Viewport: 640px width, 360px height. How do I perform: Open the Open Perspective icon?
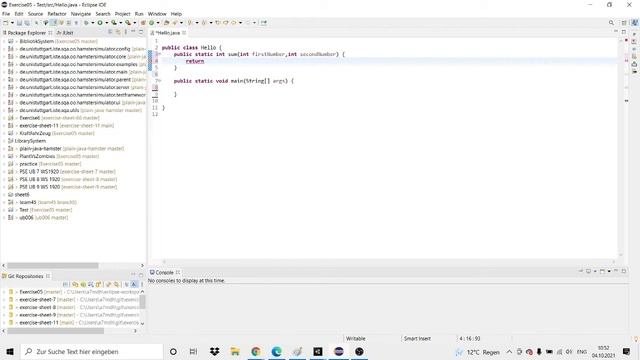(x=624, y=23)
